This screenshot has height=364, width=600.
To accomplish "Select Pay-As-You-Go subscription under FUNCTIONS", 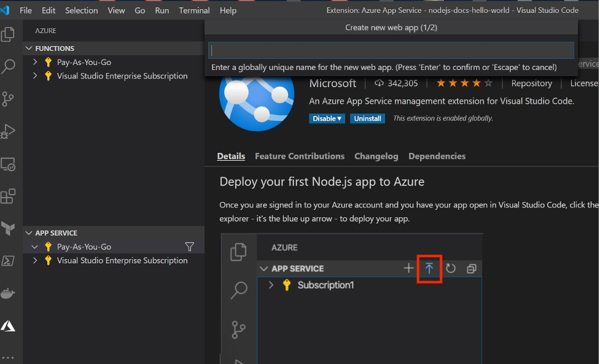I will (84, 62).
